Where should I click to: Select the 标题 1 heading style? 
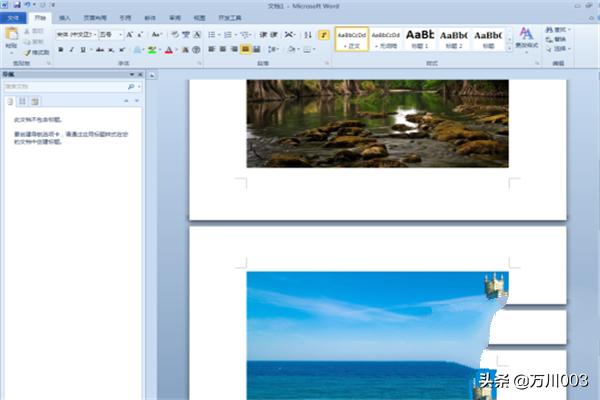[419, 39]
